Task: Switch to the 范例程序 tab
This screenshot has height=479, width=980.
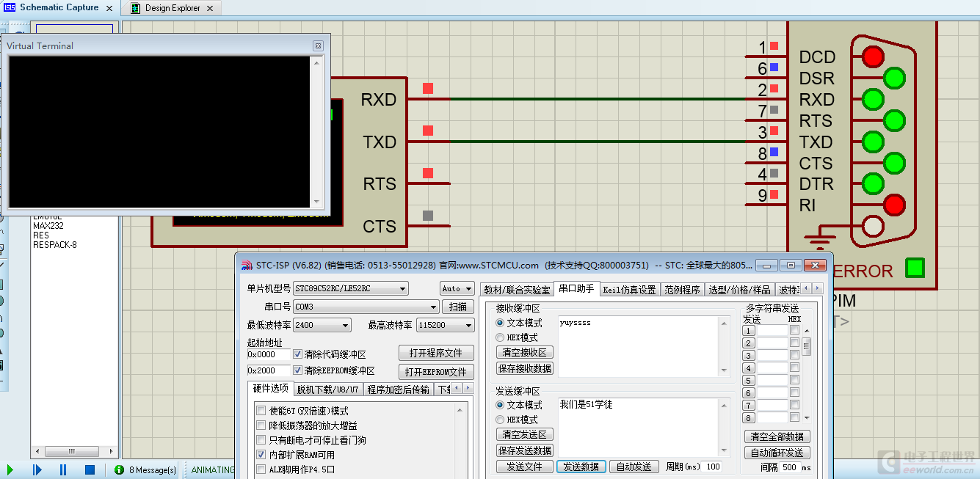Action: click(x=682, y=290)
